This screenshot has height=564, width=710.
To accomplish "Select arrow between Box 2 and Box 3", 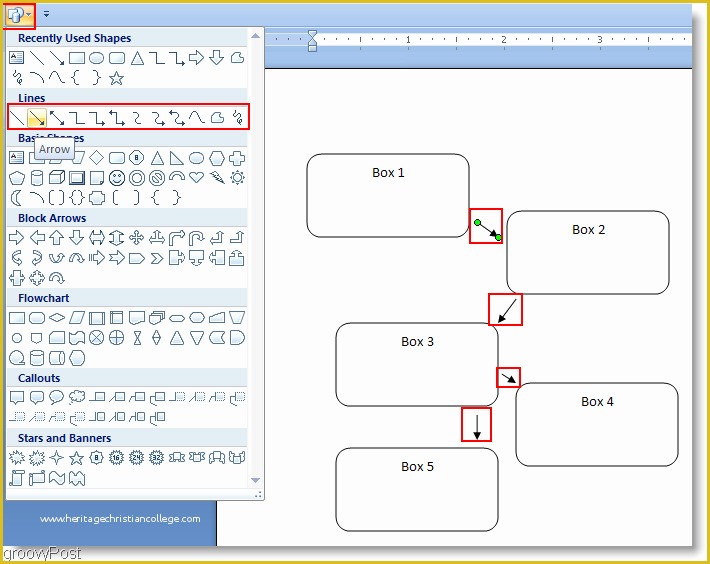I will [x=507, y=311].
